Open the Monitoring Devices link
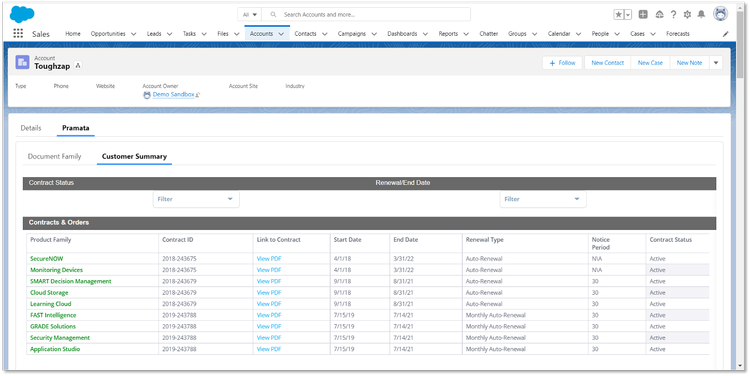The width and height of the screenshot is (750, 376). pos(56,270)
